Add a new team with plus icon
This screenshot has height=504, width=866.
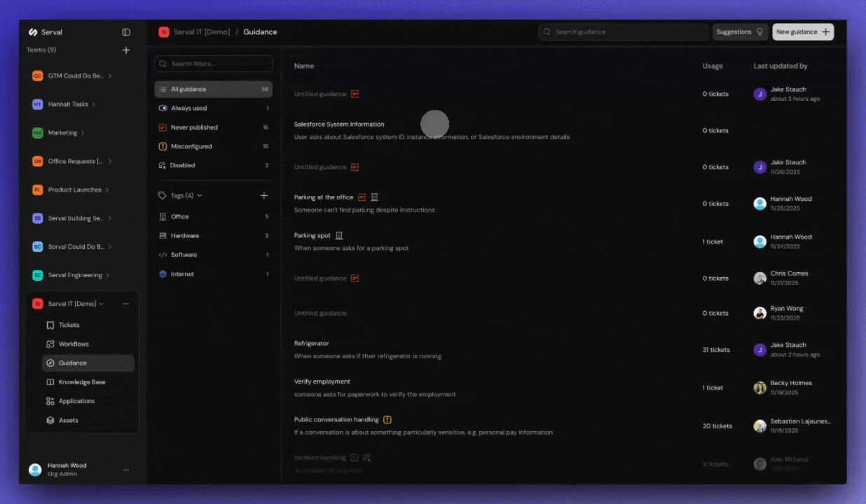(x=126, y=50)
